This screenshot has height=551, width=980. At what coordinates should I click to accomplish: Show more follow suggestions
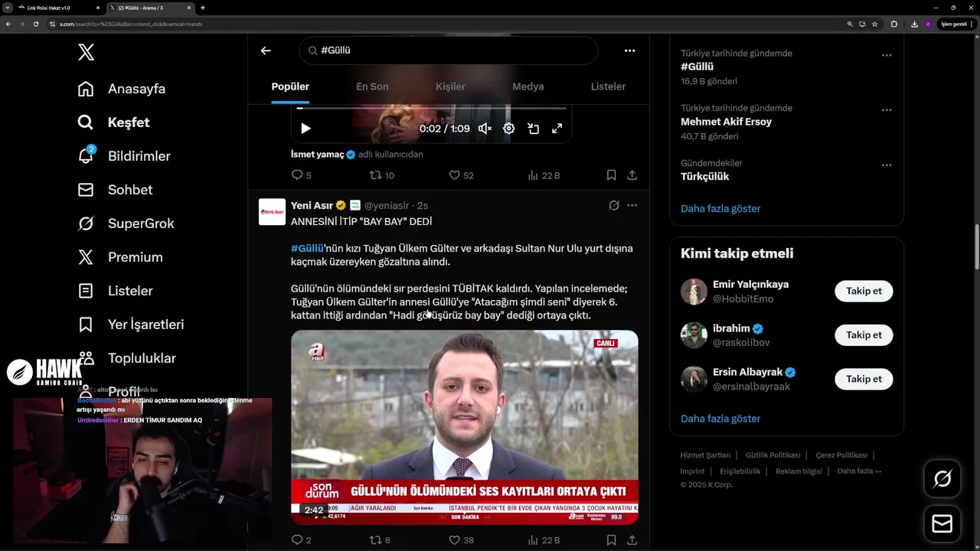[x=720, y=419]
